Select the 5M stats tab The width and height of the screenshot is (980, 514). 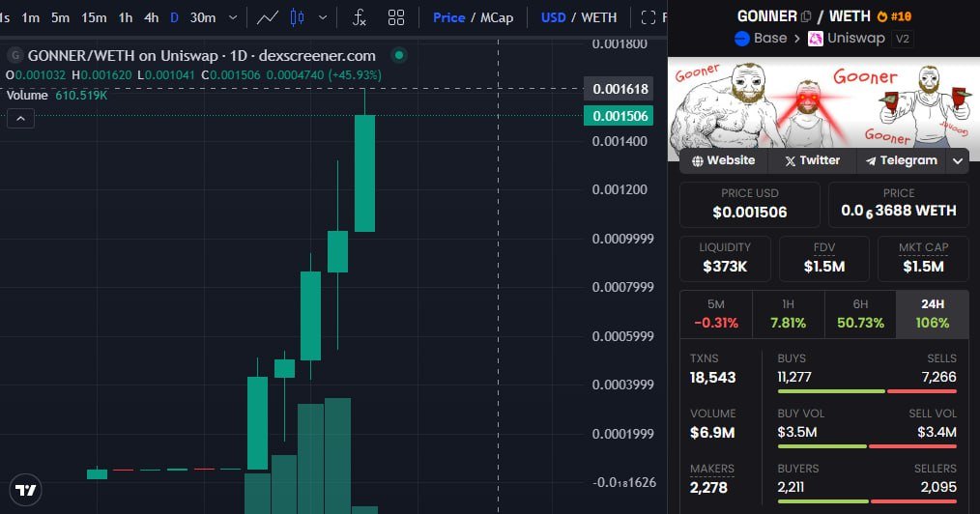[x=716, y=314]
